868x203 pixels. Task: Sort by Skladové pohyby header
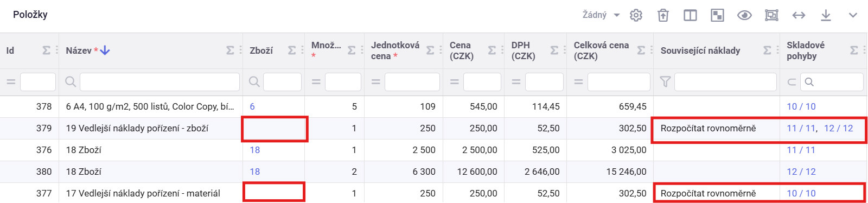click(806, 50)
